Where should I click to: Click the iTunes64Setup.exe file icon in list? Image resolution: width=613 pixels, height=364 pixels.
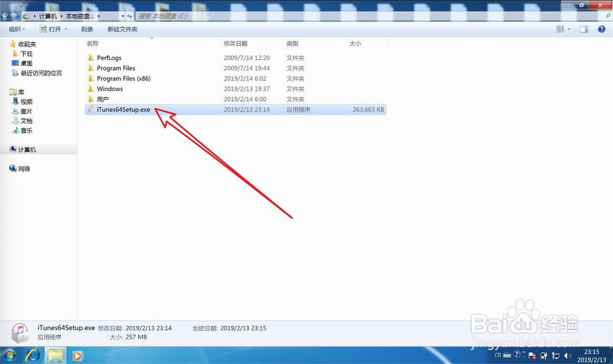click(x=91, y=110)
